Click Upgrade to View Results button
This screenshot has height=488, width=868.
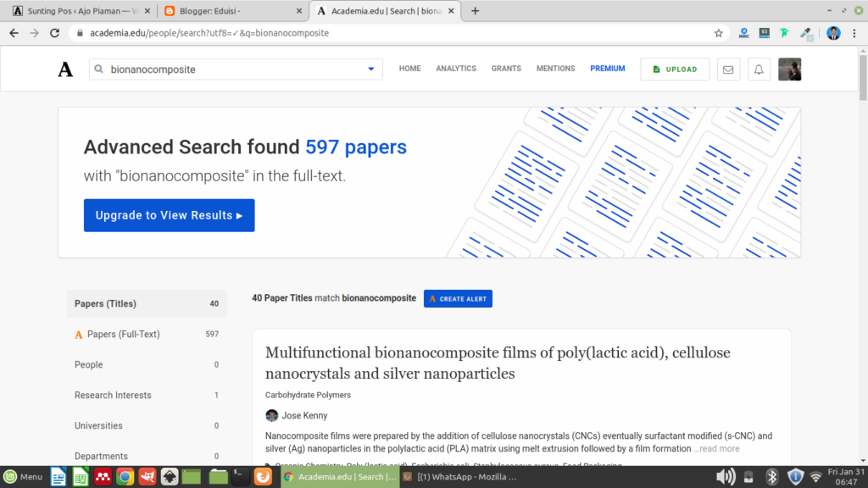tap(170, 215)
